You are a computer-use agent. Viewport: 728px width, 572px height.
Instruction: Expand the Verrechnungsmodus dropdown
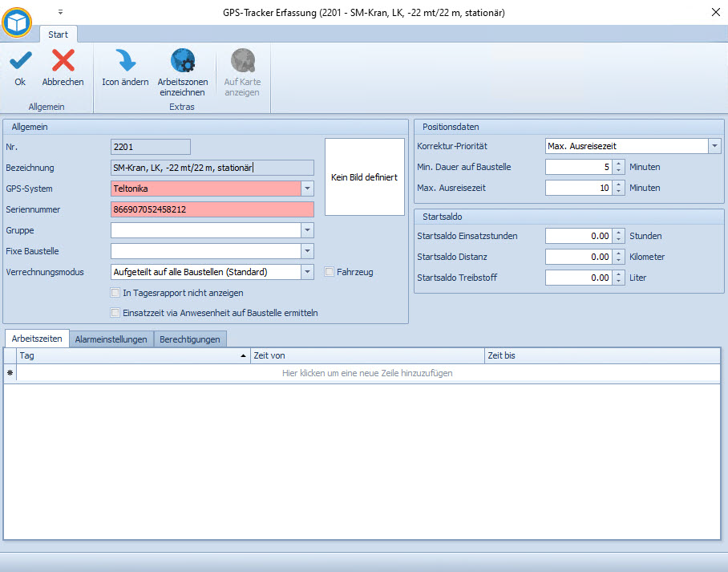coord(307,272)
